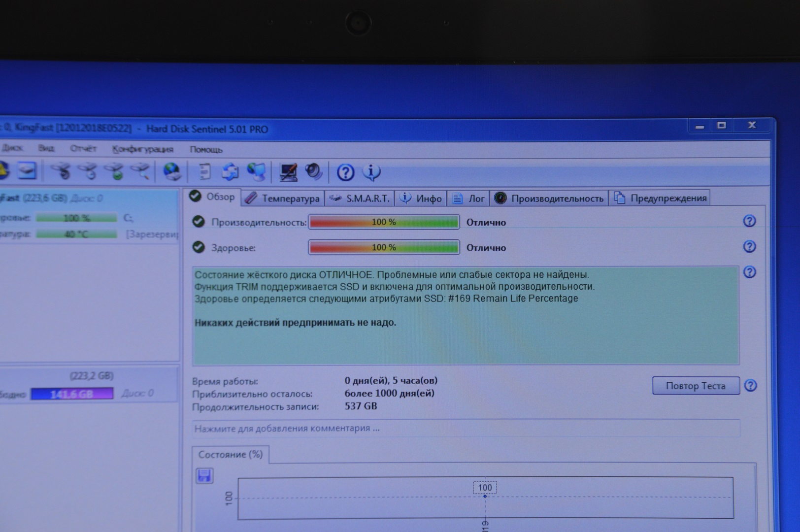Click the globe with disk toolbar icon
This screenshot has width=800, height=532.
172,172
